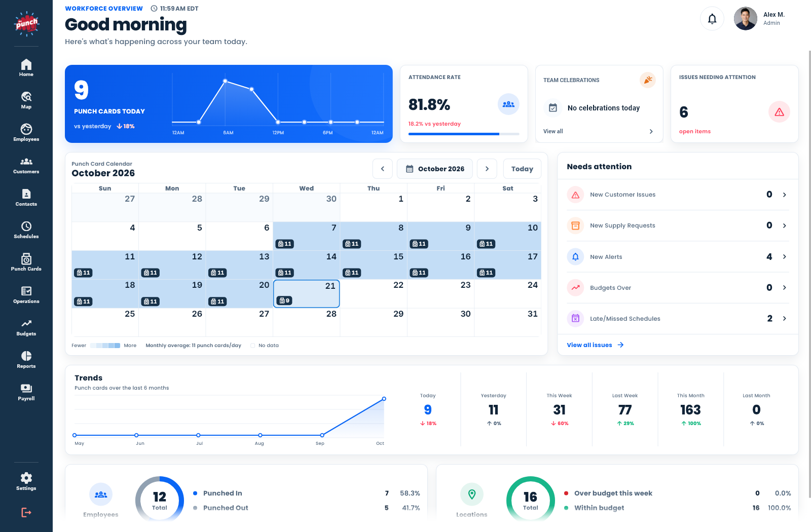Follow the View all issues link
Screen dimensions: 811x532
[595, 345]
